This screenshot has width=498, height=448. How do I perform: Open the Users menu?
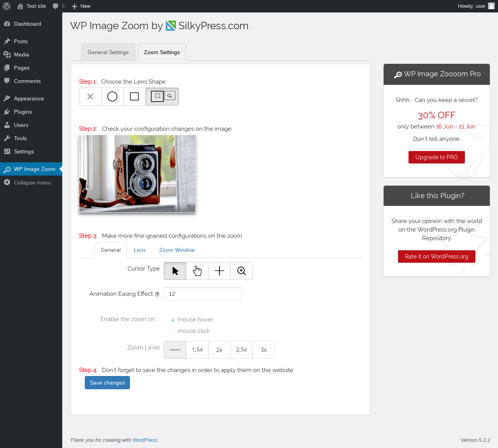click(31, 125)
